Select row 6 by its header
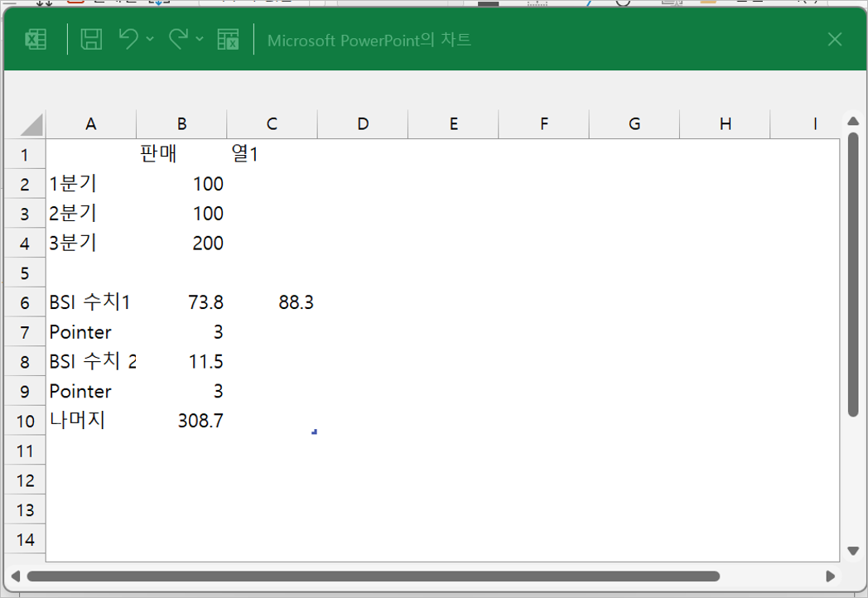The image size is (868, 598). pyautogui.click(x=24, y=302)
